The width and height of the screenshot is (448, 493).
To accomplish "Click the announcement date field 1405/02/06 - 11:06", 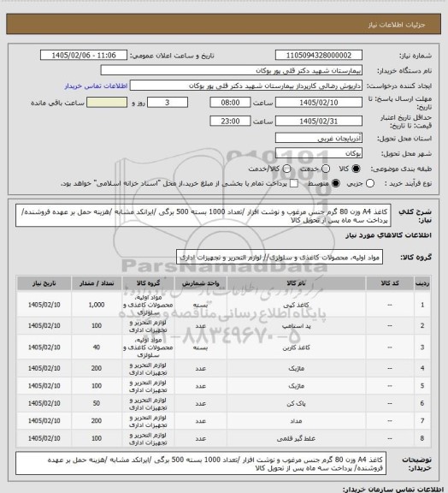I will click(x=84, y=56).
